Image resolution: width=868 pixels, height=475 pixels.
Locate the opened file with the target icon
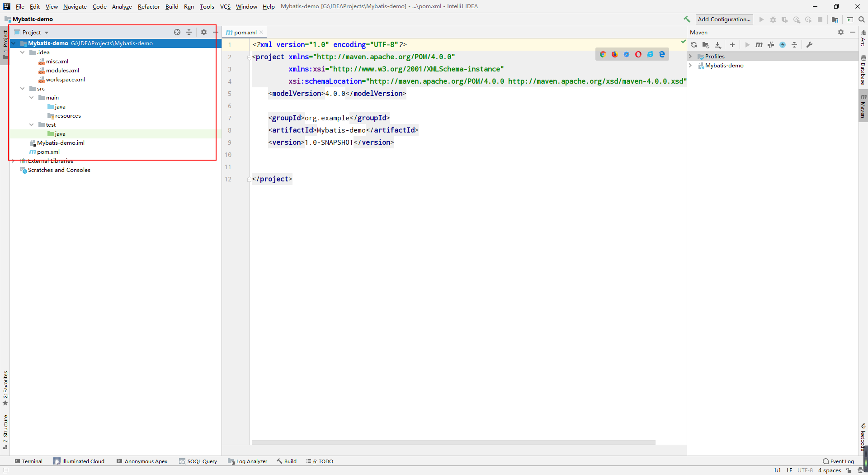[177, 32]
